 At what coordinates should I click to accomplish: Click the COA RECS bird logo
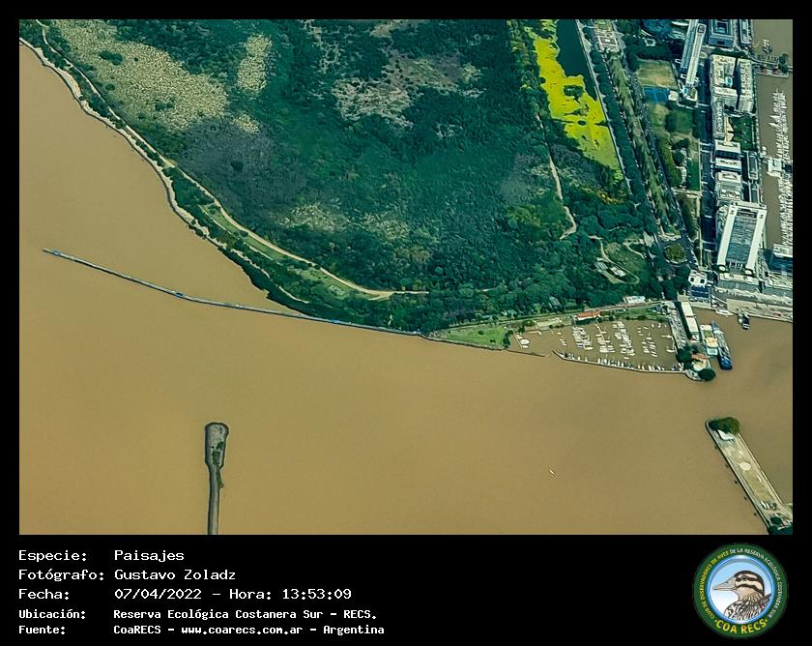tap(740, 591)
